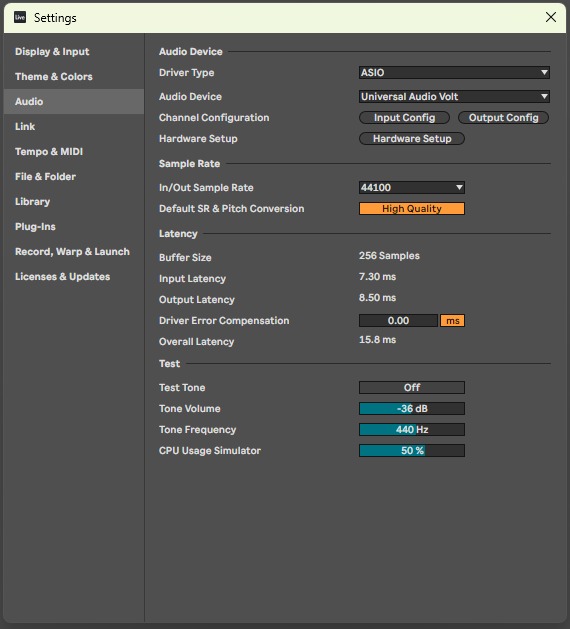The width and height of the screenshot is (570, 629).
Task: Click the Driver Error Compensation value field
Action: point(398,321)
